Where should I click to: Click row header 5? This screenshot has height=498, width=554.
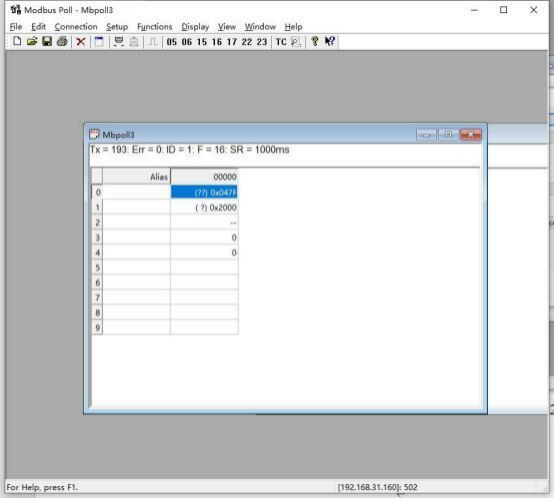coord(97,267)
